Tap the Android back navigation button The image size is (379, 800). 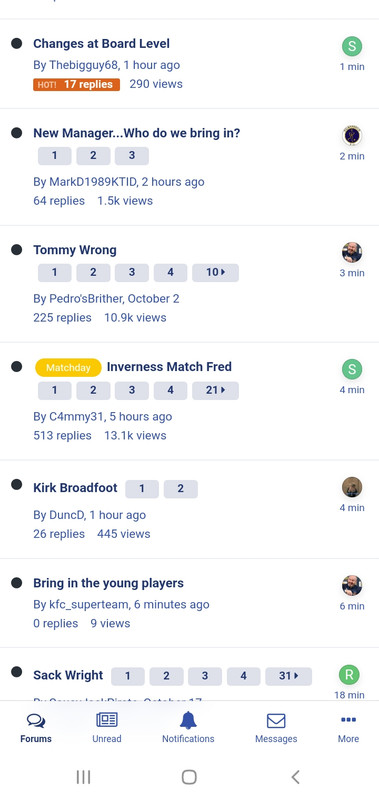click(295, 777)
